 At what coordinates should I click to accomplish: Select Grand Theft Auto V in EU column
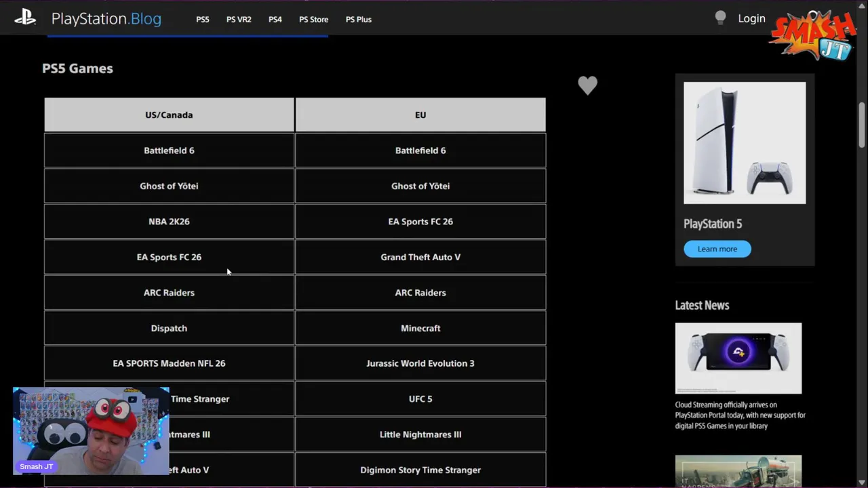(420, 257)
